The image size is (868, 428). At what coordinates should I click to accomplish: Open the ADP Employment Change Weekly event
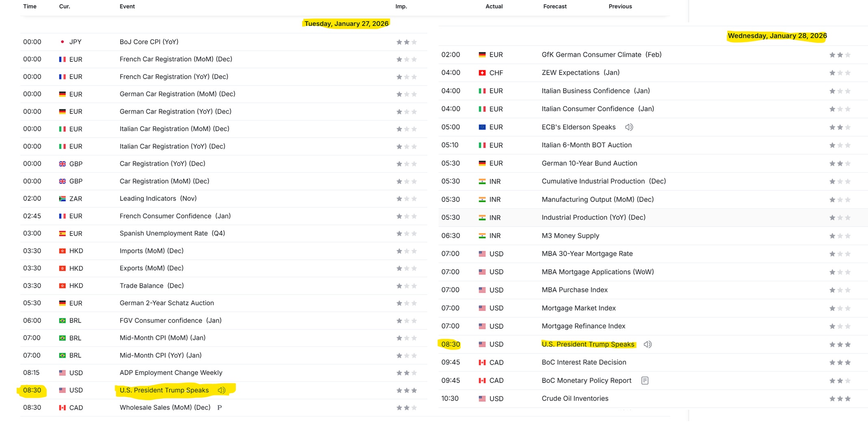[x=171, y=373]
